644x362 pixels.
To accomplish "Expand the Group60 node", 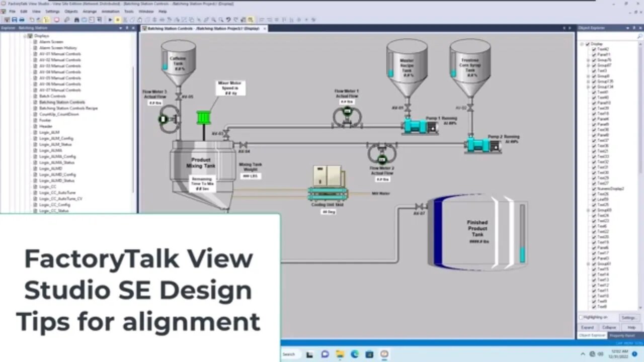I will (x=588, y=210).
